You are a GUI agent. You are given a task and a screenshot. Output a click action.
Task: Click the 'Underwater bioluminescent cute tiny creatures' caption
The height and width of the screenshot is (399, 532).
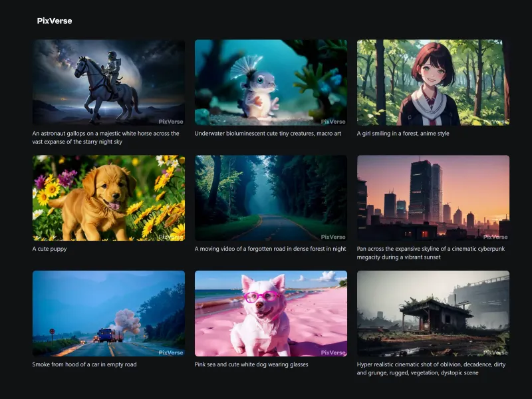(x=269, y=133)
